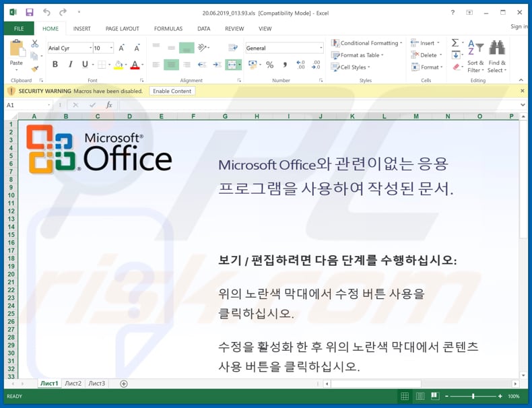Toggle Underline formatting
This screenshot has height=408, width=532.
[85, 65]
